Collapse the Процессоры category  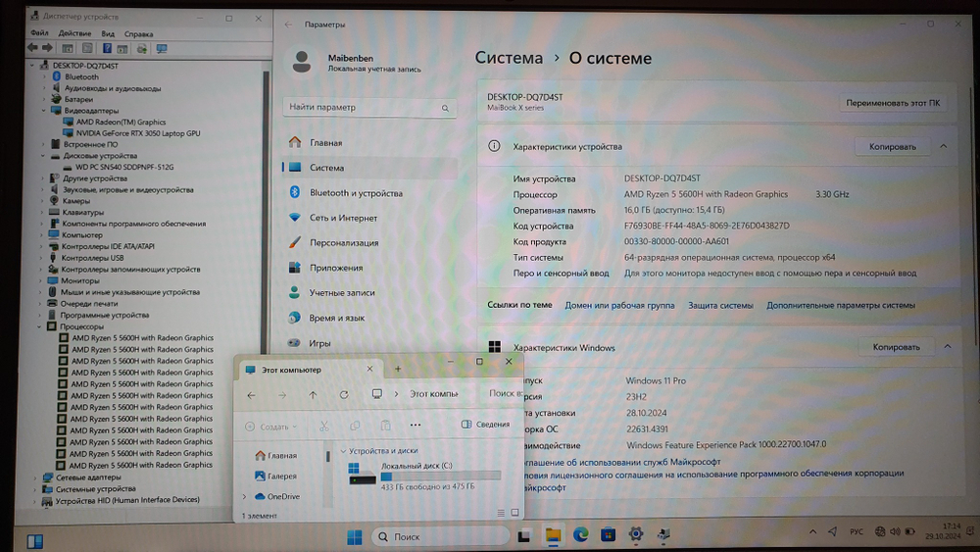(x=39, y=326)
